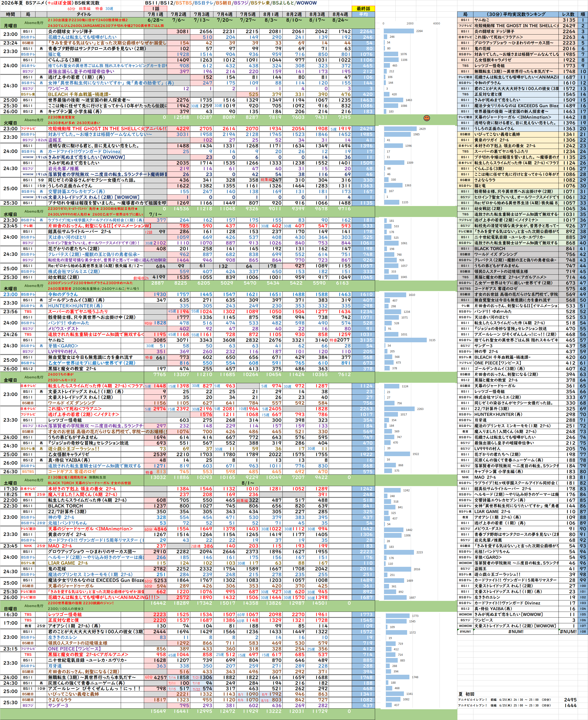Click the orange smiley face emoji
This screenshot has width=588, height=720.
coord(427,118)
